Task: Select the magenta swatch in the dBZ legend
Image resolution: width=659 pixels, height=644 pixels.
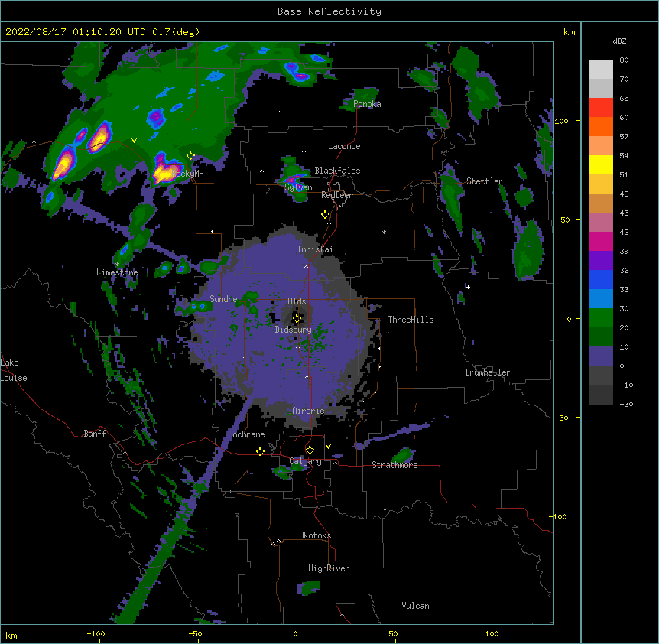Action: pos(601,241)
